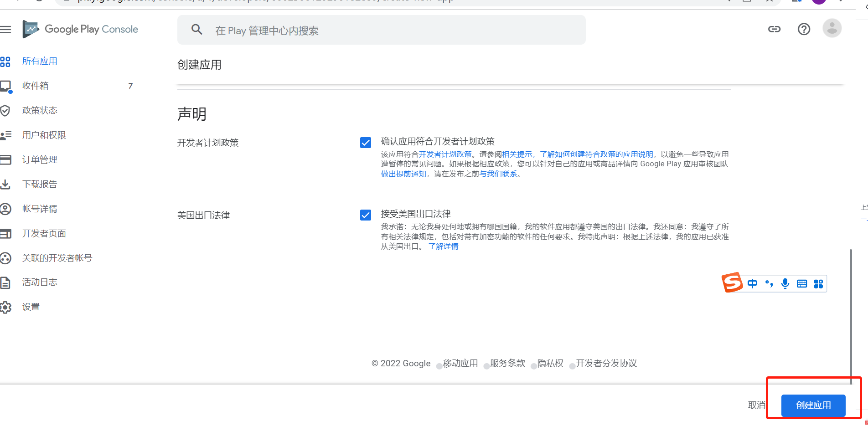
Task: Click the 取消 button
Action: [x=757, y=405]
